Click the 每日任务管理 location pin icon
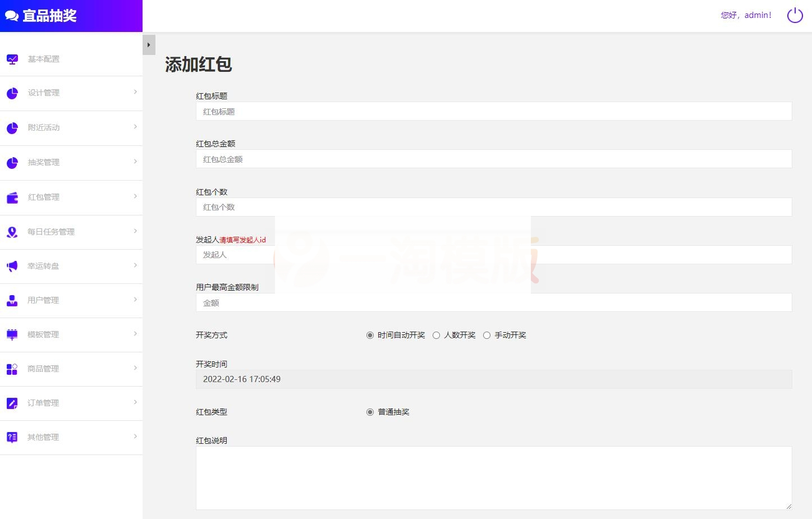The image size is (812, 519). coord(12,231)
